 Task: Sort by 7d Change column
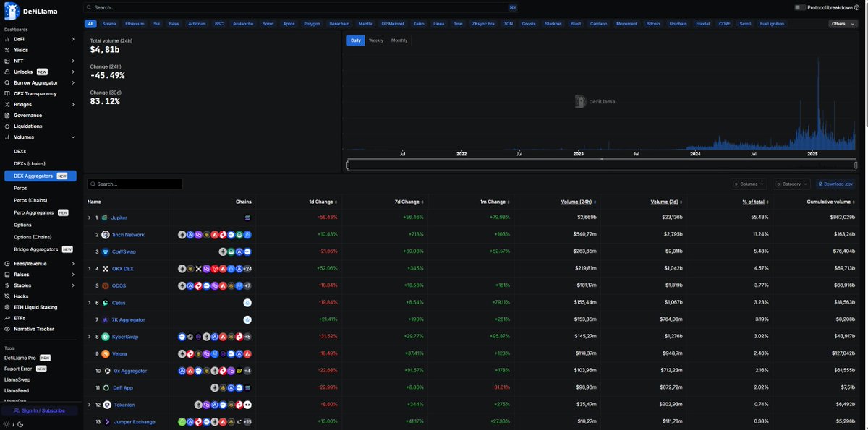click(x=409, y=202)
